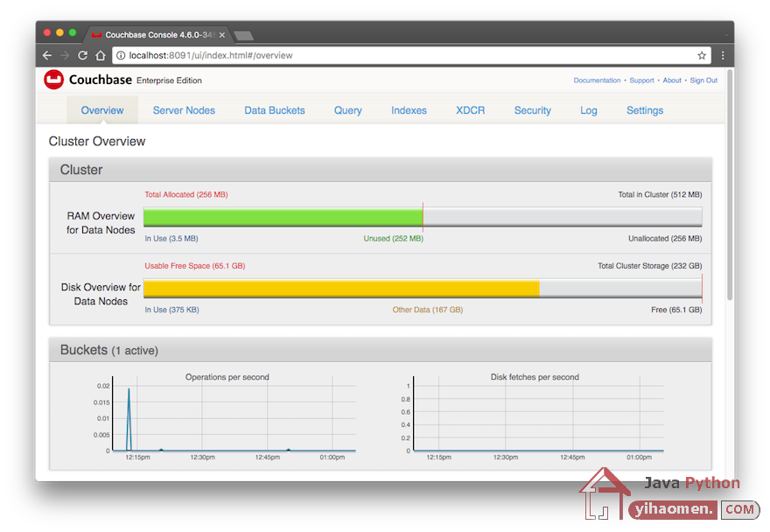The height and width of the screenshot is (532, 770).
Task: Open Chrome three-dot menu
Action: [723, 55]
